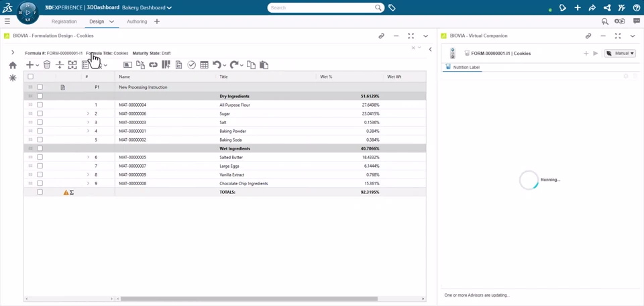Sort by the Wet % column header
The height and width of the screenshot is (306, 644).
(x=326, y=76)
